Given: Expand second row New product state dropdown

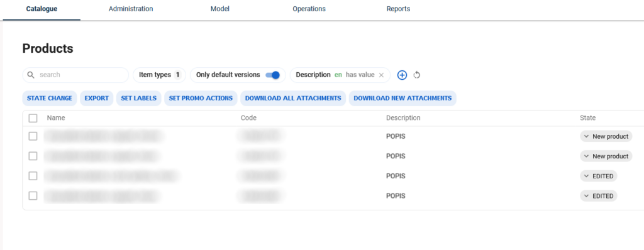Looking at the screenshot, I should [606, 156].
